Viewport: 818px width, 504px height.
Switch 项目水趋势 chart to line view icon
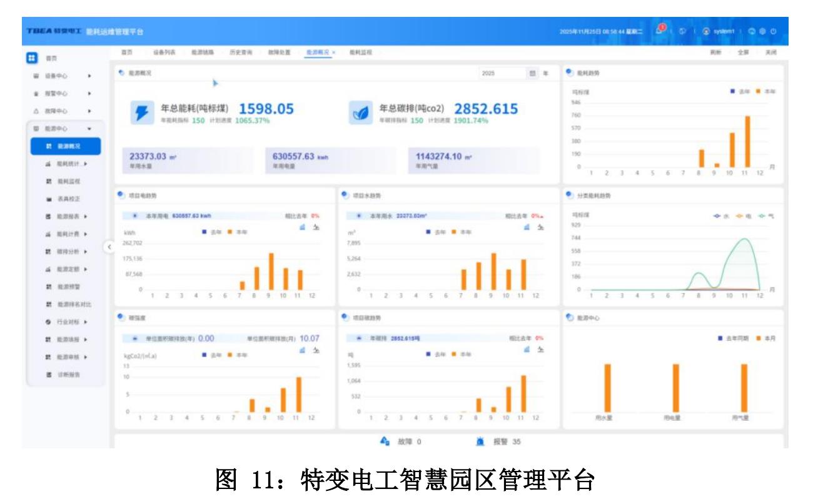[540, 227]
